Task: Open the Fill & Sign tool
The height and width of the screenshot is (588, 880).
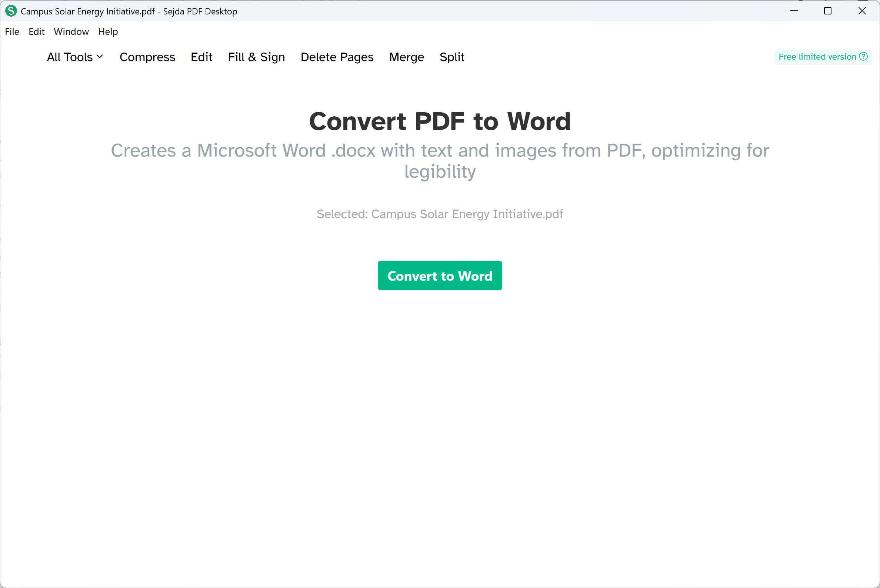Action: pos(257,57)
